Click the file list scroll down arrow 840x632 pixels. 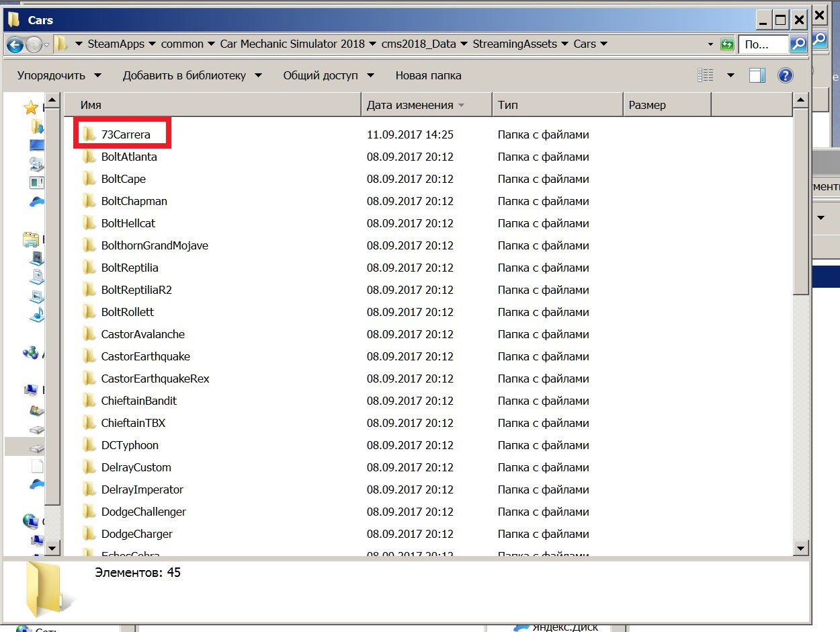800,548
